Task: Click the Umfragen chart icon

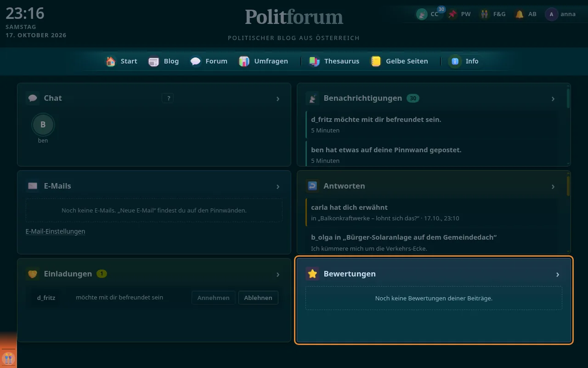Action: tap(244, 61)
